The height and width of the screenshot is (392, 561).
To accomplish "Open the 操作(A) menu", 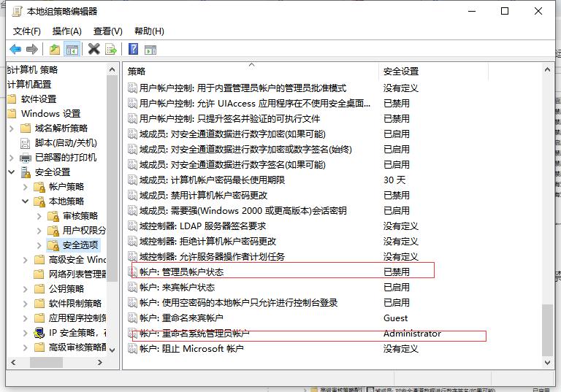I will pos(67,31).
